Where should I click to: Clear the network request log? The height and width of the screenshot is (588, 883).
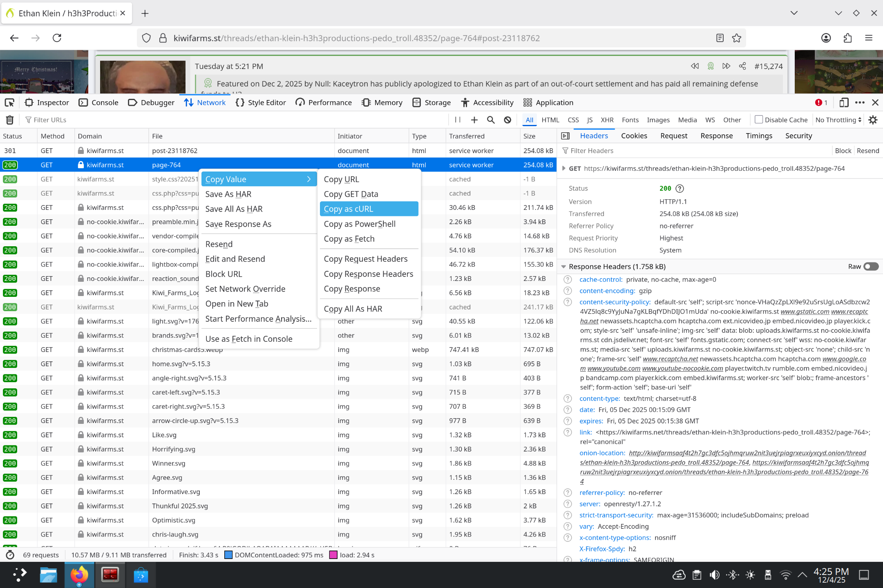[x=9, y=120]
